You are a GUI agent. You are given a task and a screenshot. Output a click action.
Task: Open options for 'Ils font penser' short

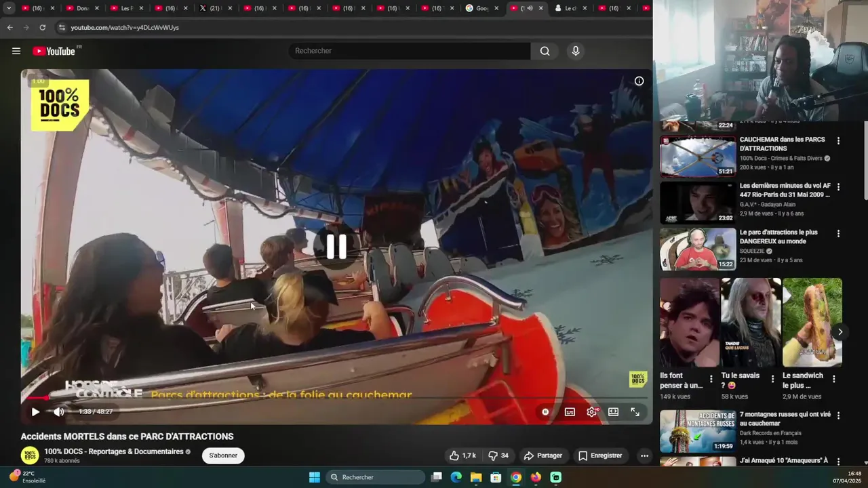tap(711, 380)
